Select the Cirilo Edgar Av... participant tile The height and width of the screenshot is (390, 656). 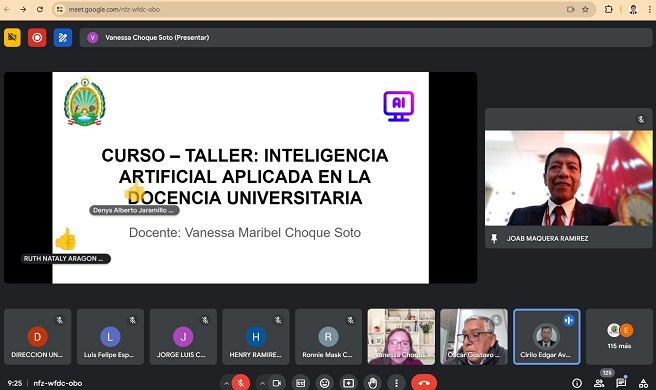547,337
